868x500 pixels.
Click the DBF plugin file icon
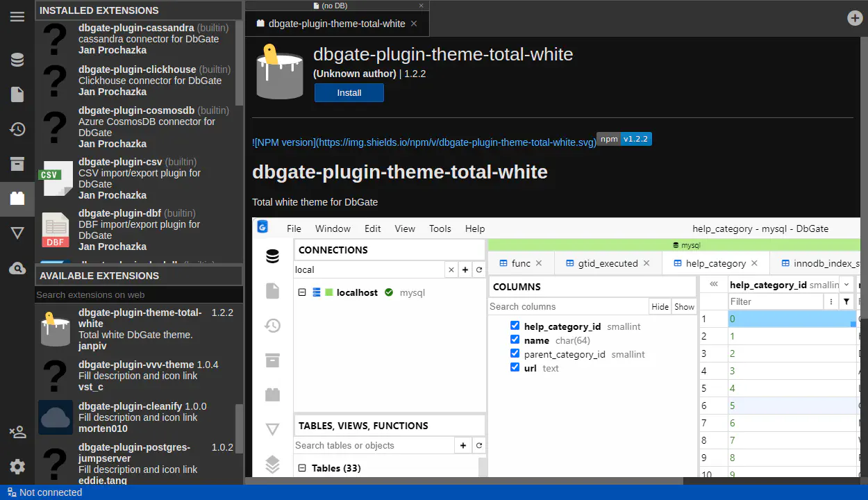coord(56,230)
